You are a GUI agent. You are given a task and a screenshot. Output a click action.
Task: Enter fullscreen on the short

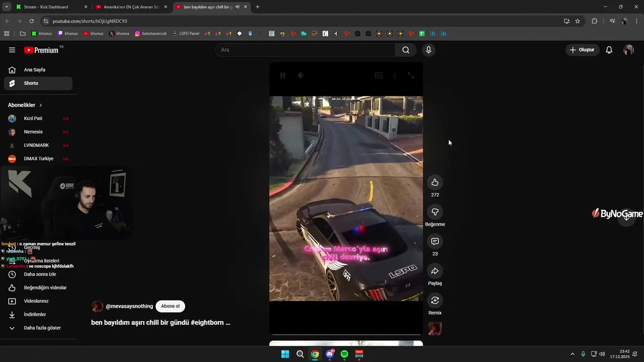click(411, 75)
